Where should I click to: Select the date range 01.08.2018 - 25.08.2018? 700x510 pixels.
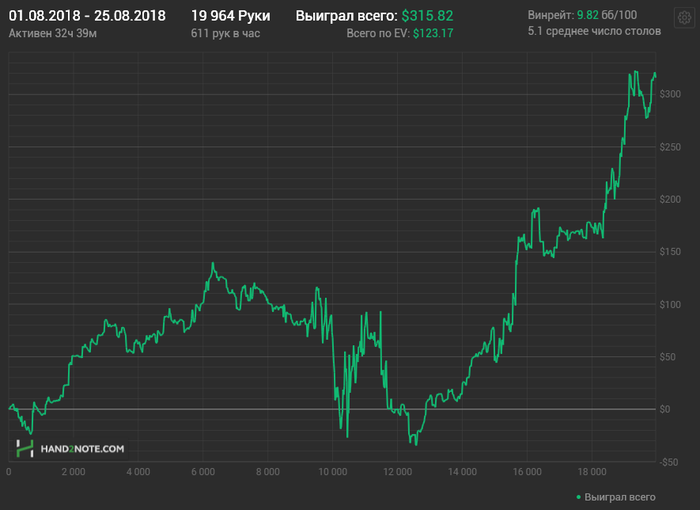click(x=87, y=16)
